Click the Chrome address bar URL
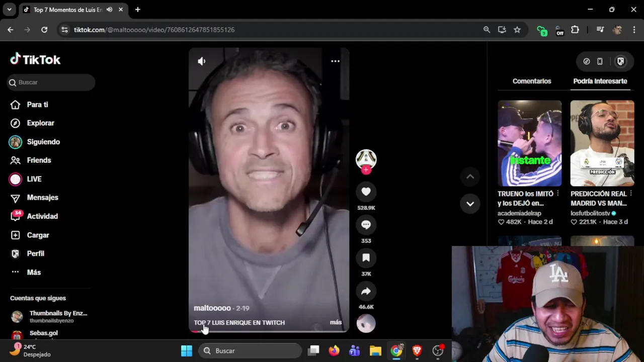This screenshot has width=644, height=362. [154, 30]
